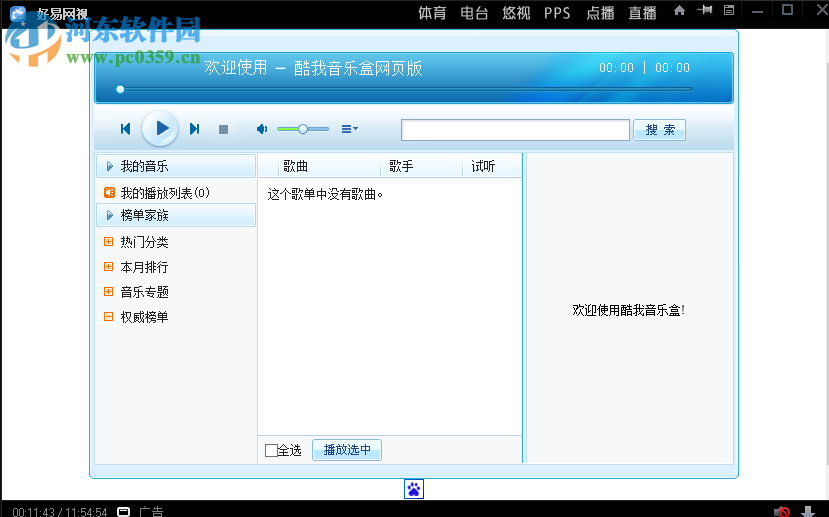Select the 本月排行 label

144,267
